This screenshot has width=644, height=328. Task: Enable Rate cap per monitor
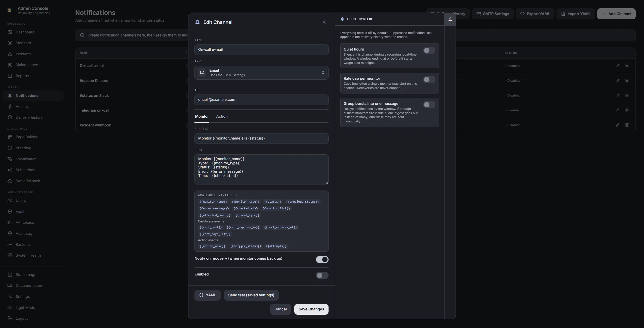pos(429,80)
